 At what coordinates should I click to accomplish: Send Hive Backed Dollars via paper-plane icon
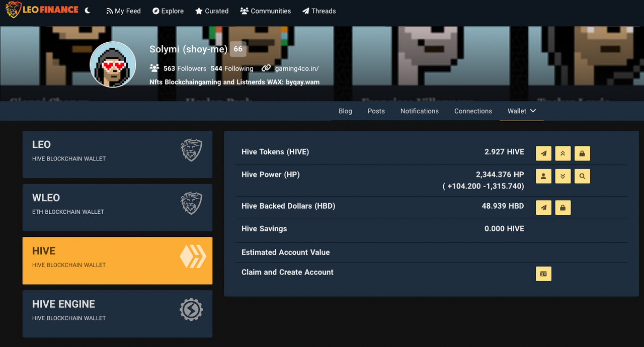543,207
